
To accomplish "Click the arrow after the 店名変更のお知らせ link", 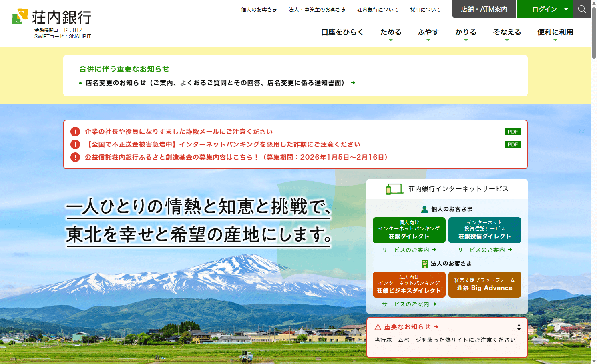I will point(353,83).
